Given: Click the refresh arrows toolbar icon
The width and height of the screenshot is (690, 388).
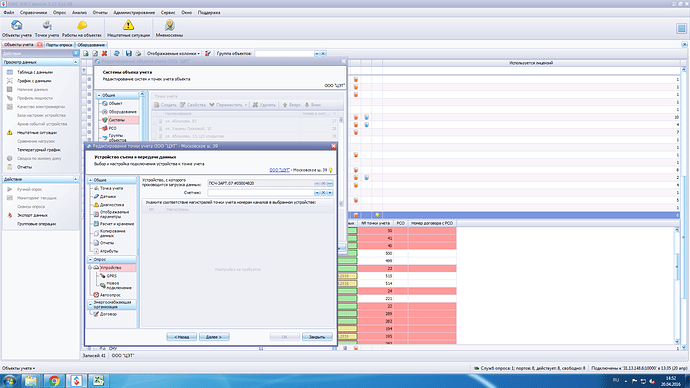Looking at the screenshot, I should tap(117, 53).
